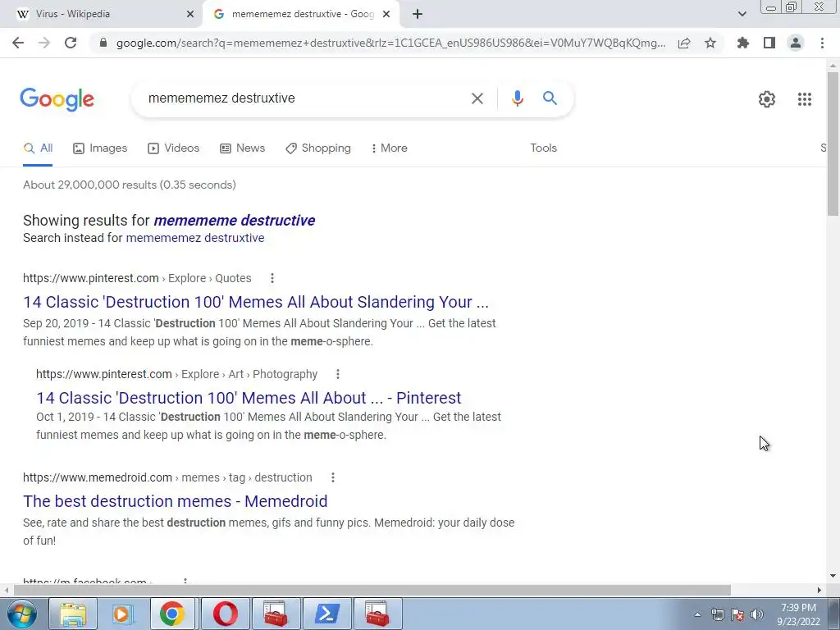Open the Windows Start menu
This screenshot has width=840, height=630.
22,614
